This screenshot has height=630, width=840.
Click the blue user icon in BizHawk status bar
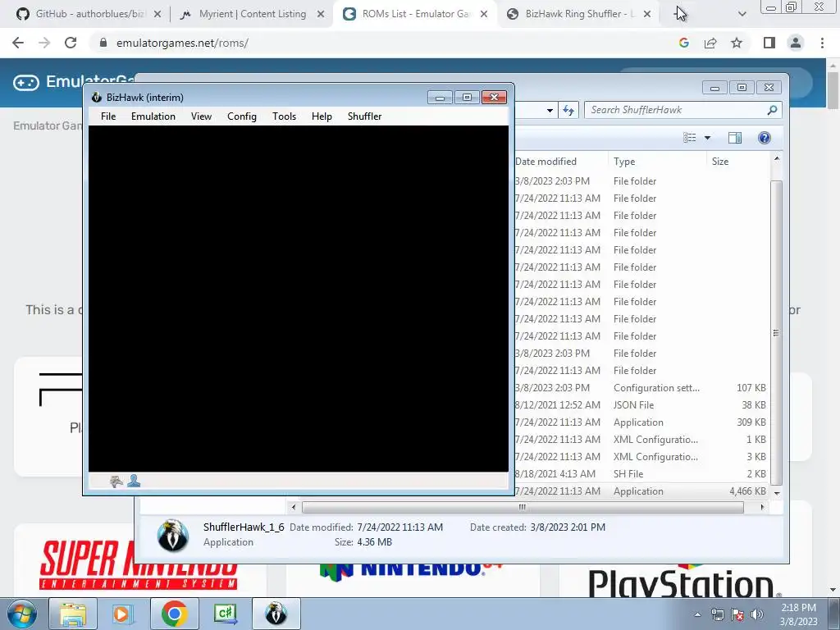[x=134, y=481]
